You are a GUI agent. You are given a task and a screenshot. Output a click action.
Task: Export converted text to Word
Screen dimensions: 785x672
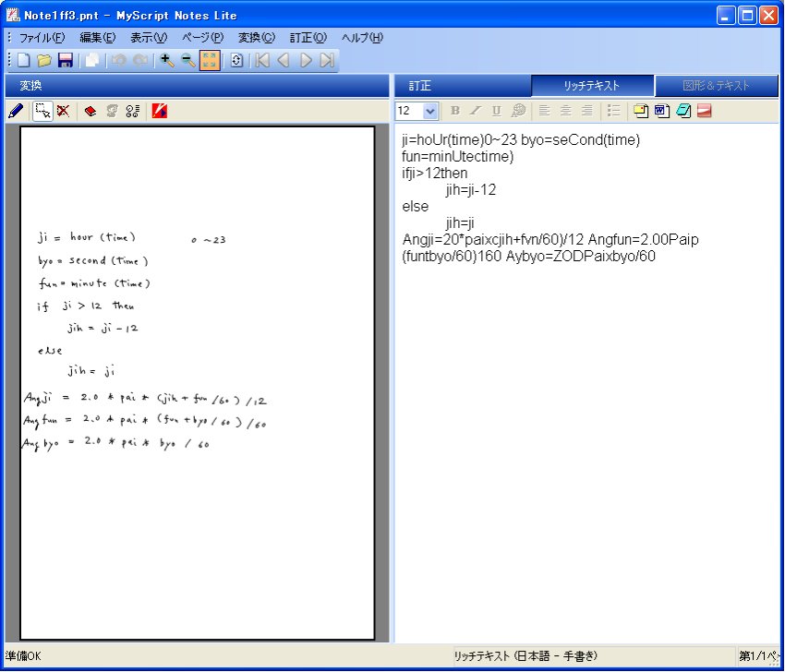tap(661, 112)
